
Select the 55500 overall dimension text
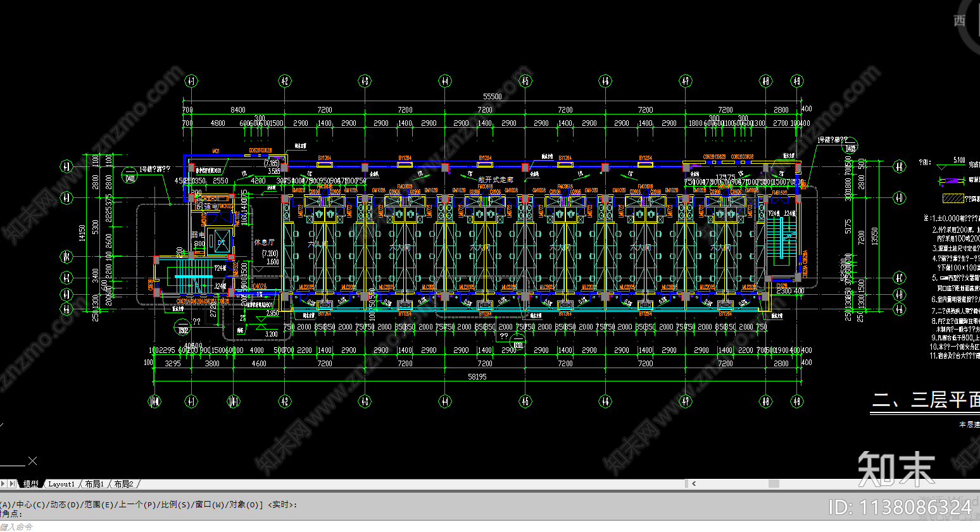492,97
